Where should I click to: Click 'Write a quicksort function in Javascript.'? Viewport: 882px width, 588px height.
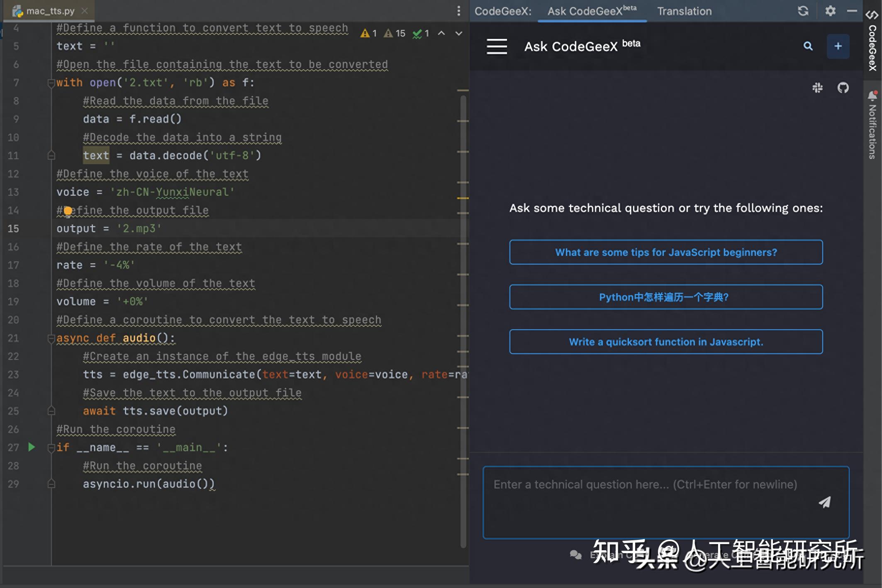(x=666, y=342)
